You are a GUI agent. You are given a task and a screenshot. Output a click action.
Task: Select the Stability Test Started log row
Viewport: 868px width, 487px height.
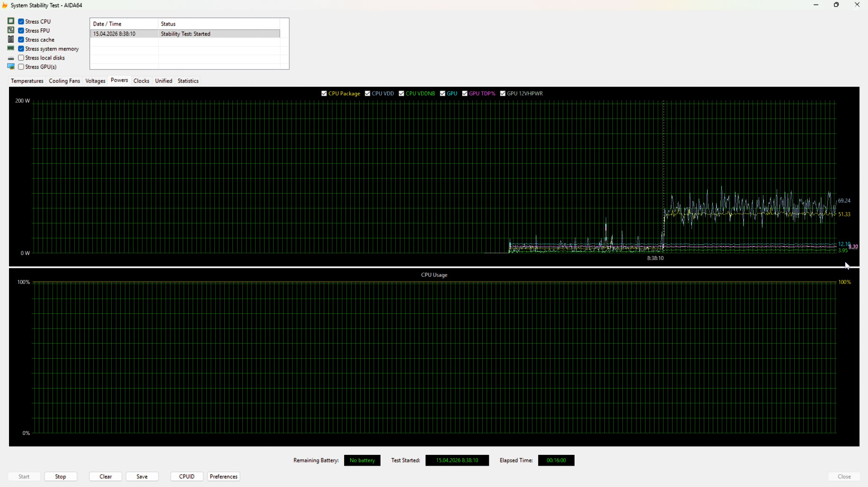point(185,34)
